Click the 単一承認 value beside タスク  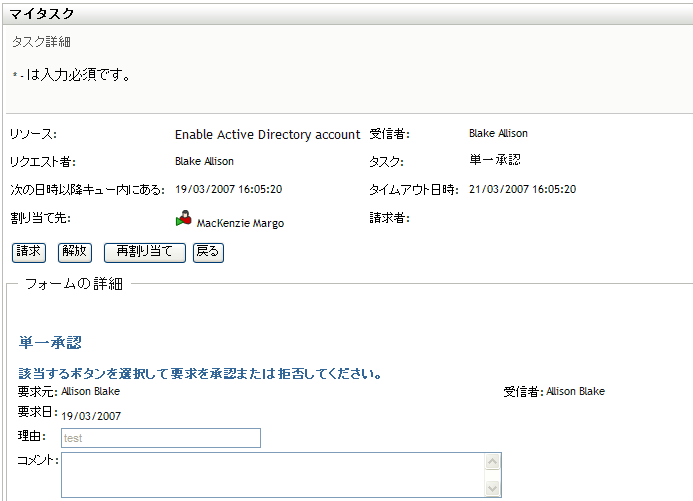494,160
